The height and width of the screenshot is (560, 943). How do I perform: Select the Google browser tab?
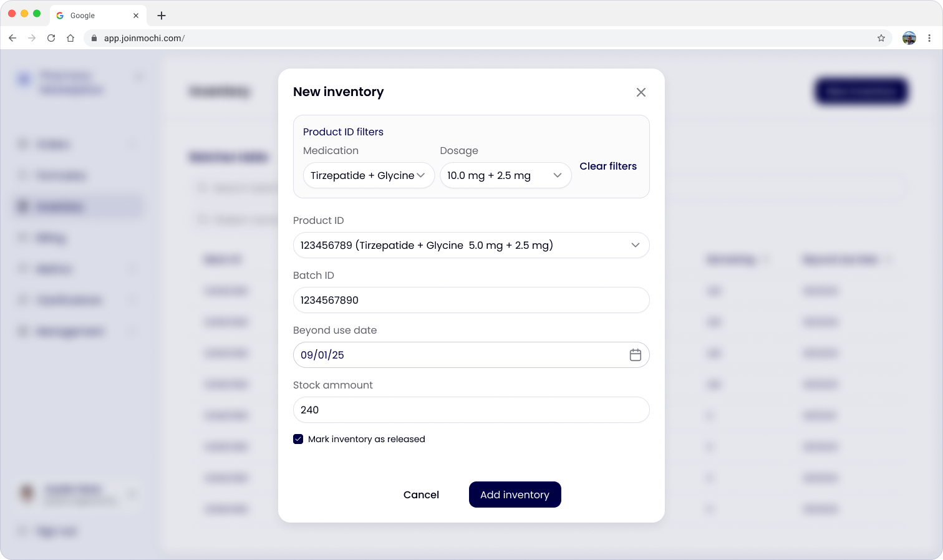click(98, 16)
